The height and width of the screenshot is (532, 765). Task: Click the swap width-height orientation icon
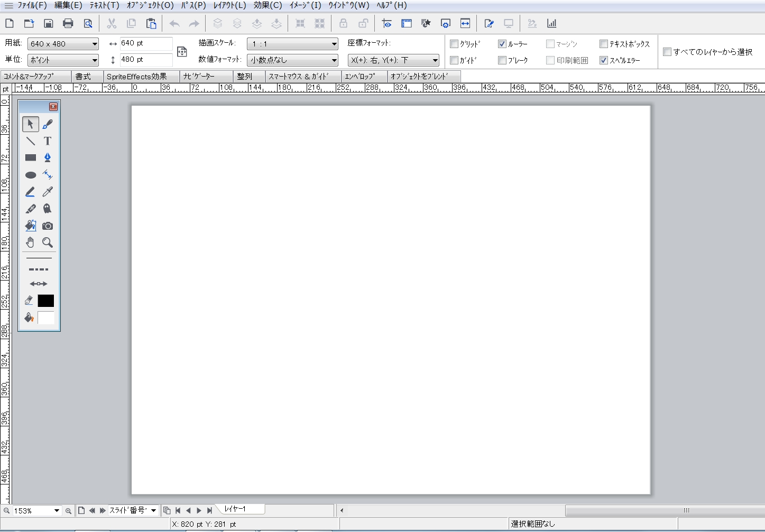tap(182, 52)
